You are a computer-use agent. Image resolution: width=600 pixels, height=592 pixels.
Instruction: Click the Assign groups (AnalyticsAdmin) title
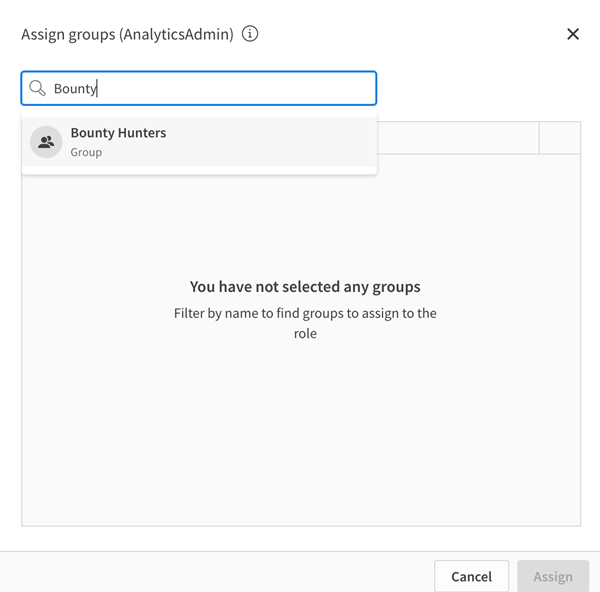pos(127,34)
